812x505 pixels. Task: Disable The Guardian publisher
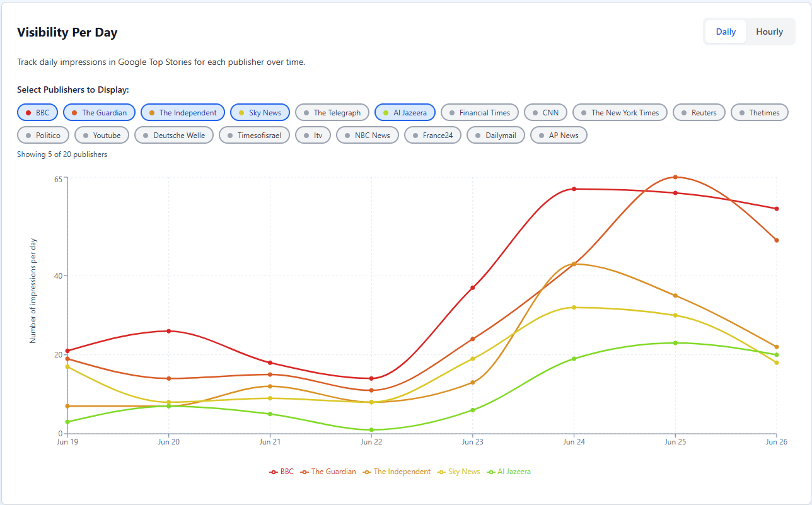point(99,112)
